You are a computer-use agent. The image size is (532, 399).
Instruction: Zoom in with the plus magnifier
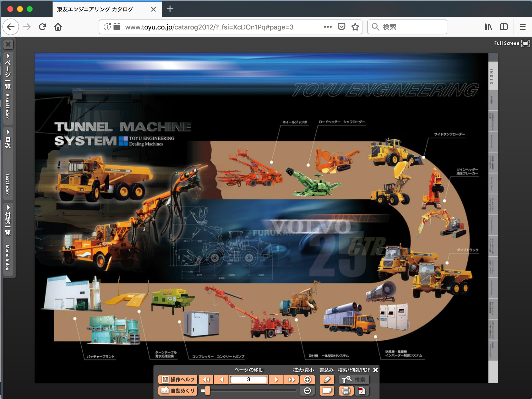[307, 379]
